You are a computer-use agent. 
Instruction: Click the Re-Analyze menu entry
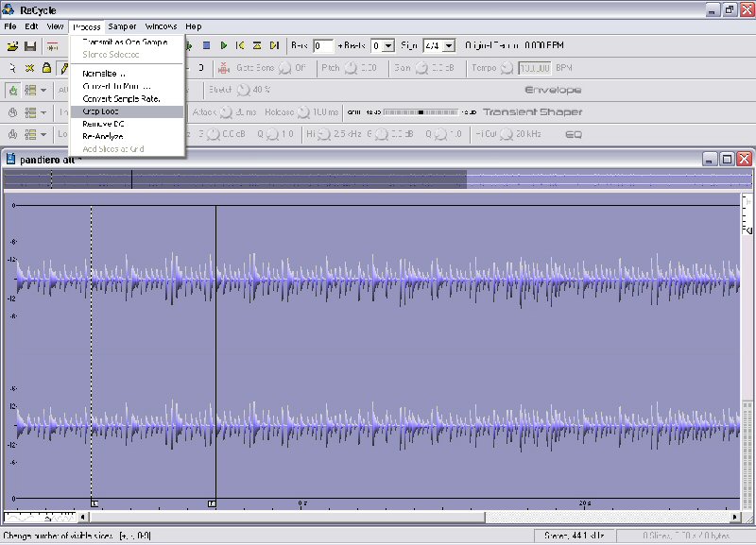(x=103, y=136)
